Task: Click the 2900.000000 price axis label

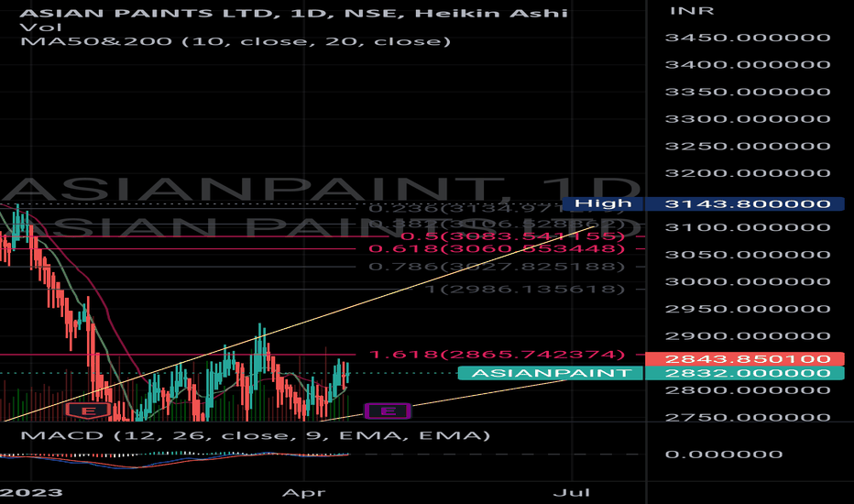Action: 748,336
